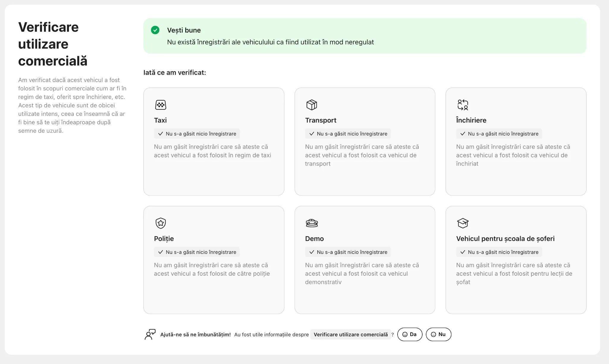Click the green success checkmark icon
609x364 pixels.
point(155,30)
